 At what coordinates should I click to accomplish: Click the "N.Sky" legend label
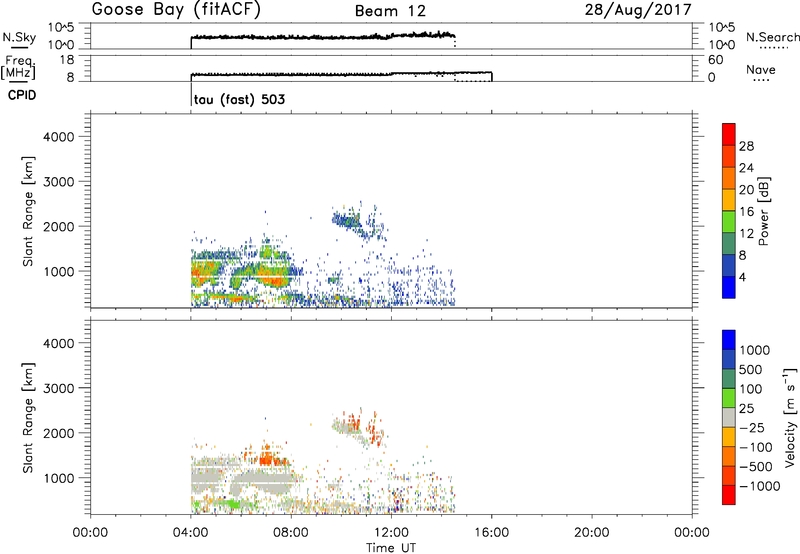pos(19,37)
